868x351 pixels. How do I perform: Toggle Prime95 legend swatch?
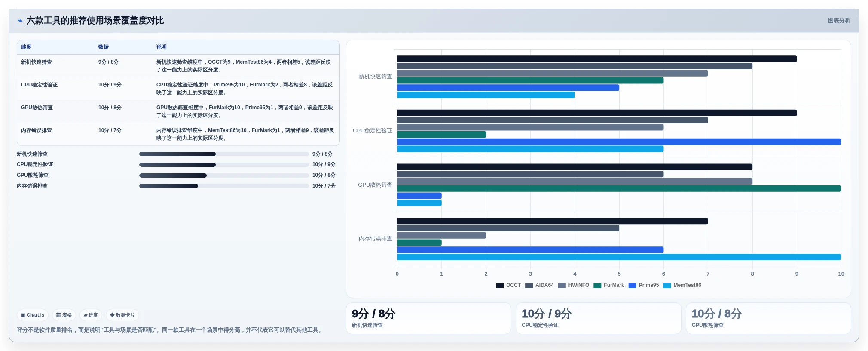[632, 285]
